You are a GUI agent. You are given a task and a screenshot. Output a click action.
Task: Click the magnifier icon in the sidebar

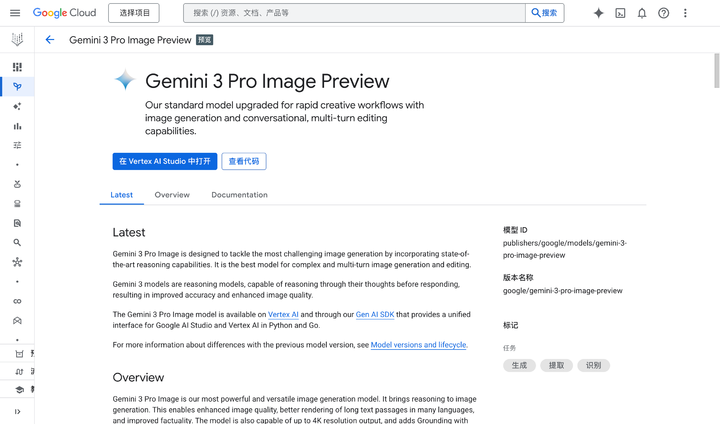(x=17, y=243)
